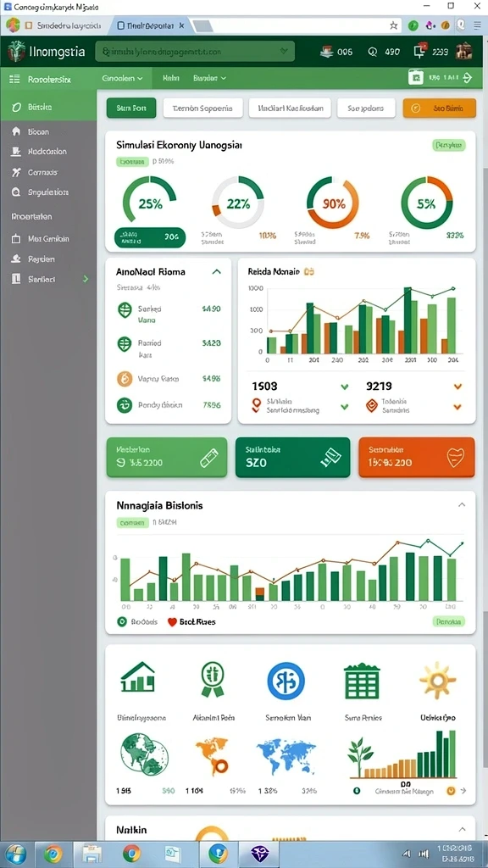
Task: Open the award ribbon badge icon
Action: 213,679
